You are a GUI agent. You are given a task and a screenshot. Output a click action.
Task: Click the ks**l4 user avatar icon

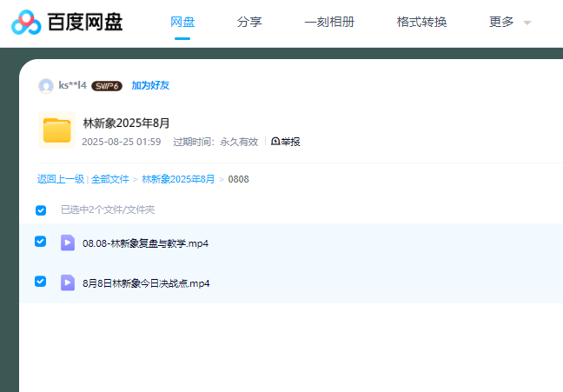point(46,86)
